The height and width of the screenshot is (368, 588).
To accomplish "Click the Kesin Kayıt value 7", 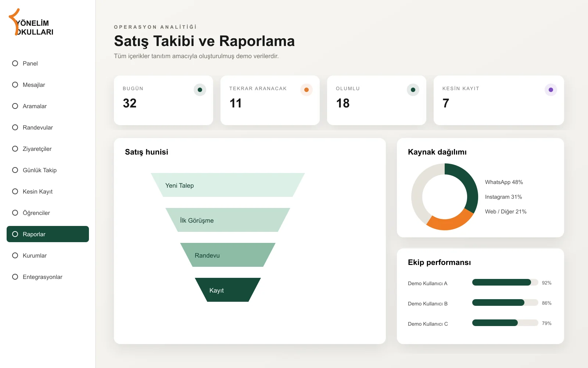I will [446, 103].
